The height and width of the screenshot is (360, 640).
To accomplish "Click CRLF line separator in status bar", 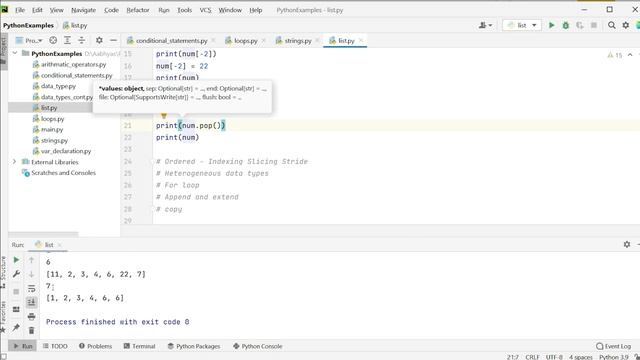I will click(x=532, y=357).
